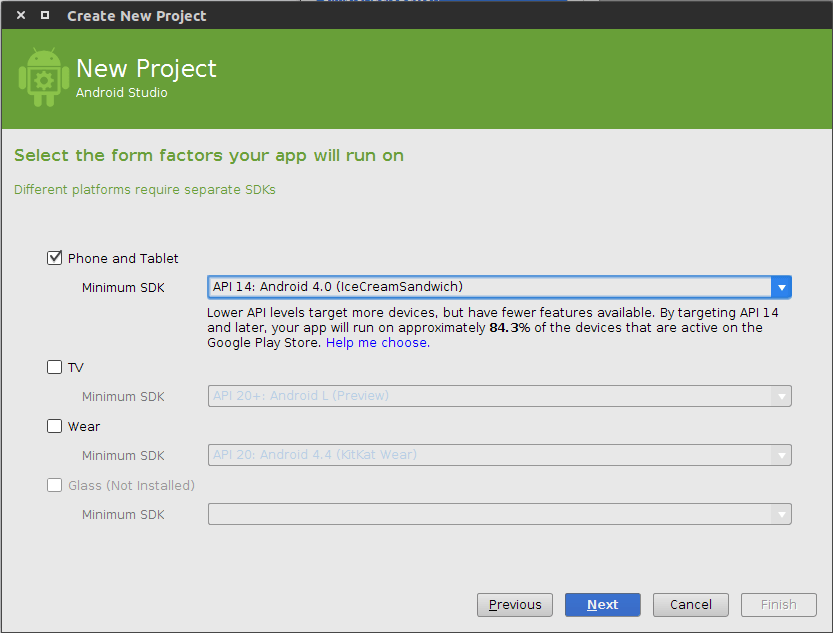
Task: Click 'Different platforms require separate SDKs' text
Action: click(x=144, y=190)
